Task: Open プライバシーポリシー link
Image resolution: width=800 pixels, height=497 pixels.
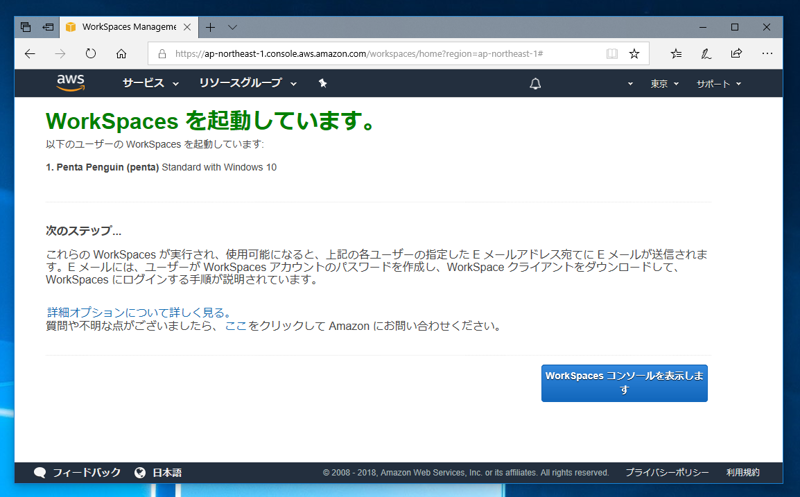Action: (667, 473)
